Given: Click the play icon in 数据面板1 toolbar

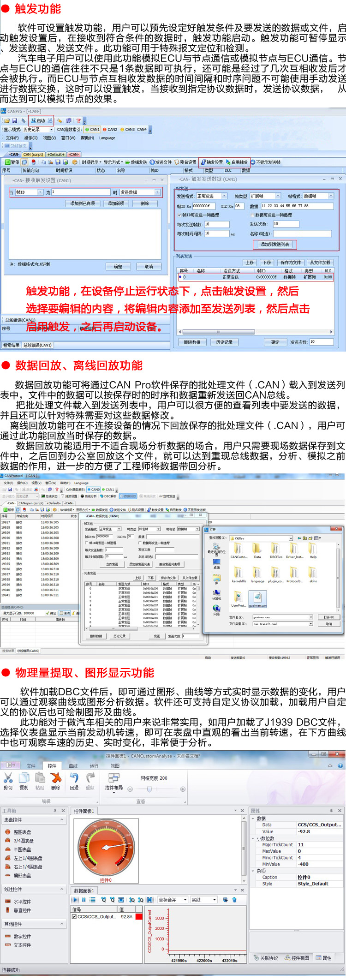Looking at the screenshot, I should (75, 900).
